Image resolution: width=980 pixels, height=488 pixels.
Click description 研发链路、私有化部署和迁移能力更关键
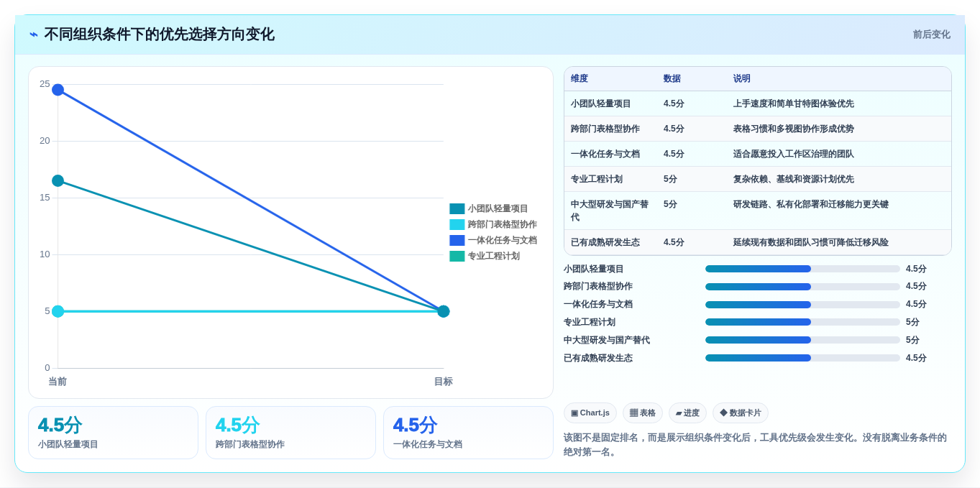(x=811, y=204)
